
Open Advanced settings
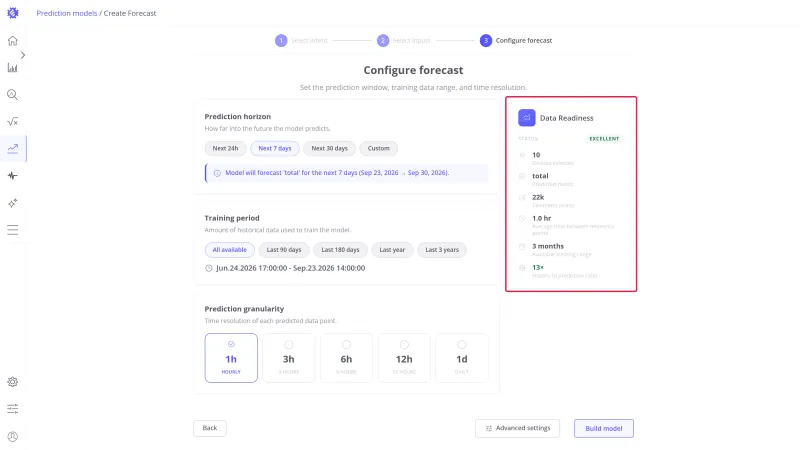click(517, 429)
